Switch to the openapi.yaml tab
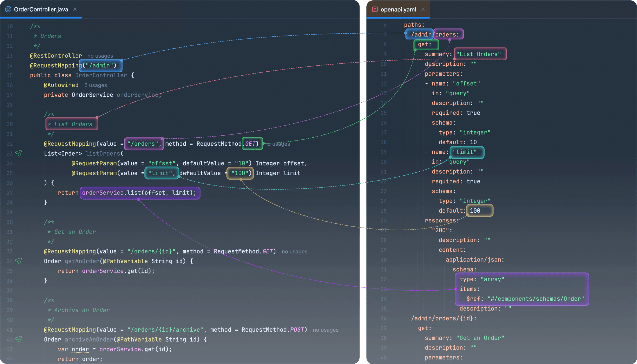The height and width of the screenshot is (364, 637). [x=398, y=9]
